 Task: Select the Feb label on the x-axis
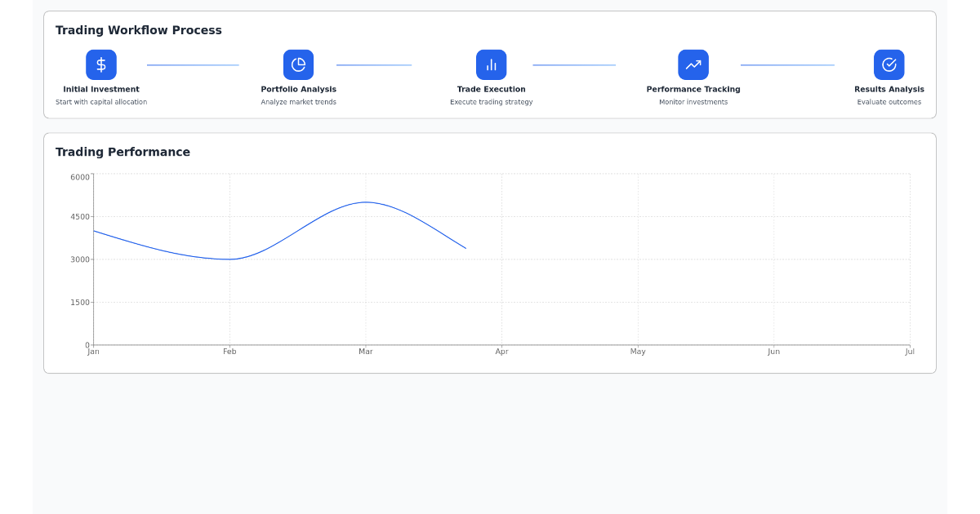[x=229, y=352]
